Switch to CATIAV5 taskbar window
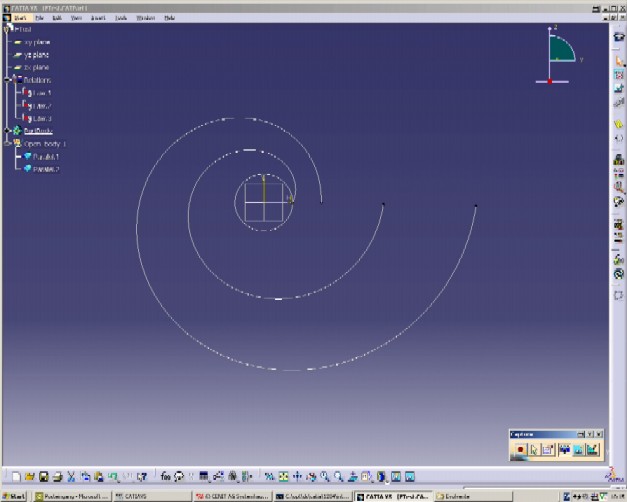This screenshot has height=502, width=627. pyautogui.click(x=151, y=496)
